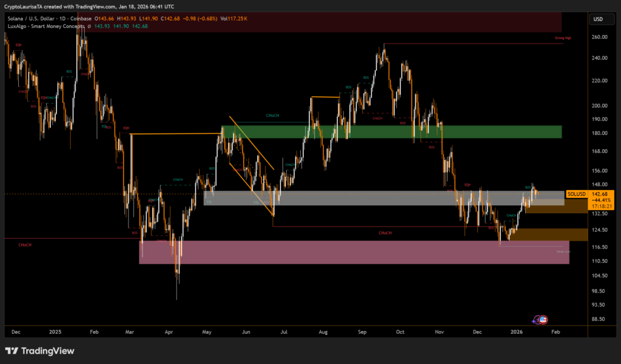Image resolution: width=621 pixels, height=364 pixels.
Task: Click the Sep marker on time axis
Action: click(x=362, y=332)
